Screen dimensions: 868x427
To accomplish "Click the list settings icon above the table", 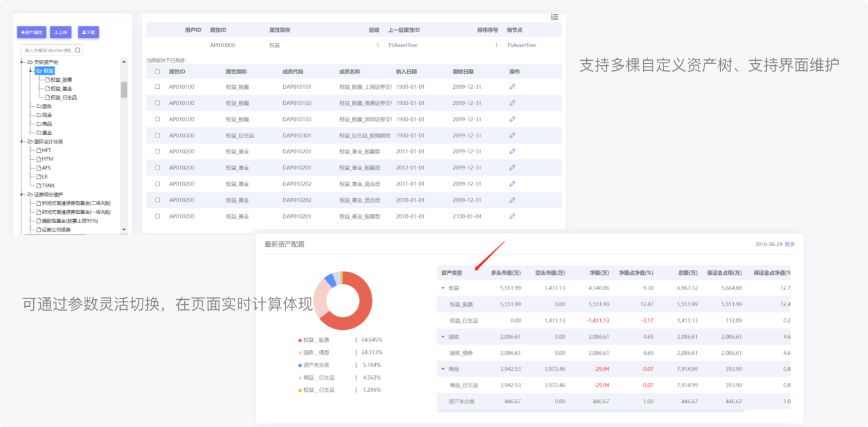I will click(x=555, y=17).
